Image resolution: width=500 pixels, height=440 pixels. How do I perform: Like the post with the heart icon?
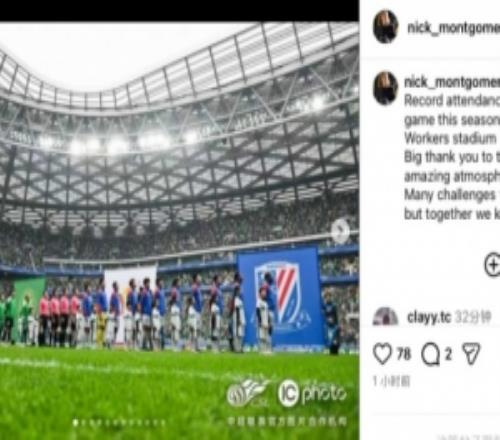point(382,354)
